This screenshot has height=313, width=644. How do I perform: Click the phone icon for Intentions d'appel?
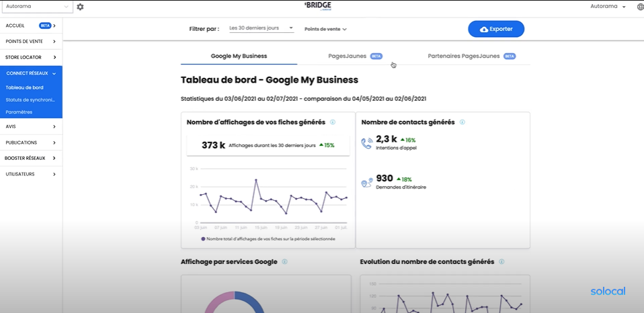[x=367, y=143]
